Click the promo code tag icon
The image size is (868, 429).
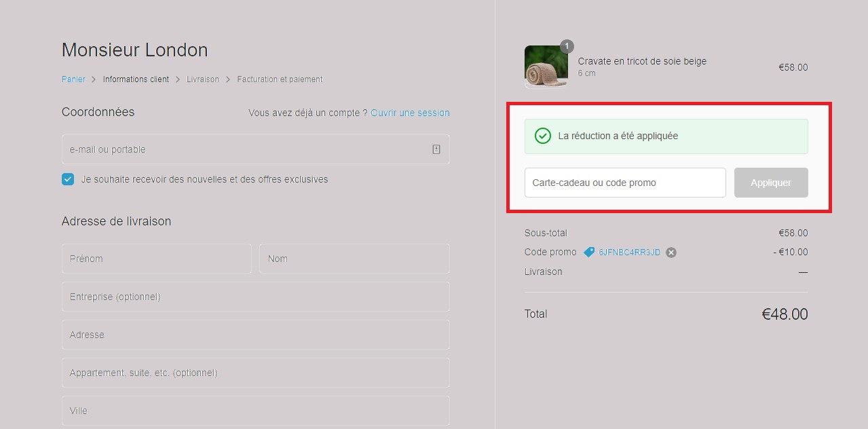[x=589, y=252]
